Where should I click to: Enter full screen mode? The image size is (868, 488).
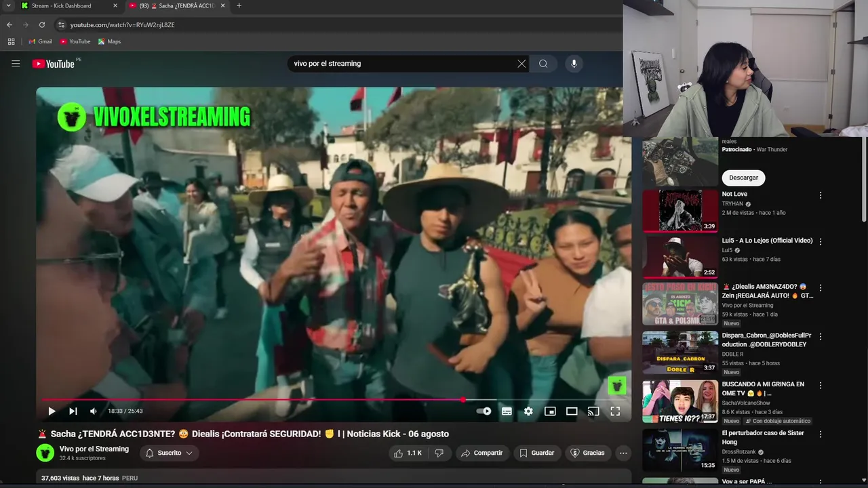pyautogui.click(x=615, y=411)
